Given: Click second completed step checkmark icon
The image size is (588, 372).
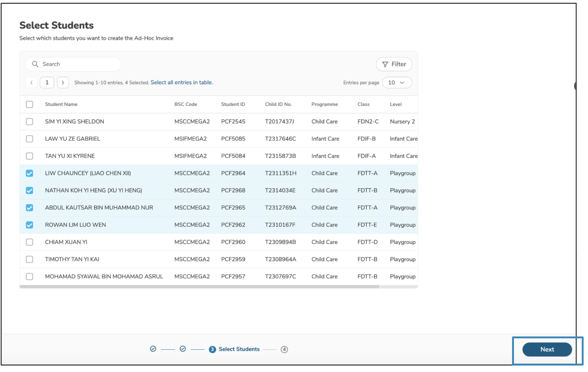Looking at the screenshot, I should [182, 349].
